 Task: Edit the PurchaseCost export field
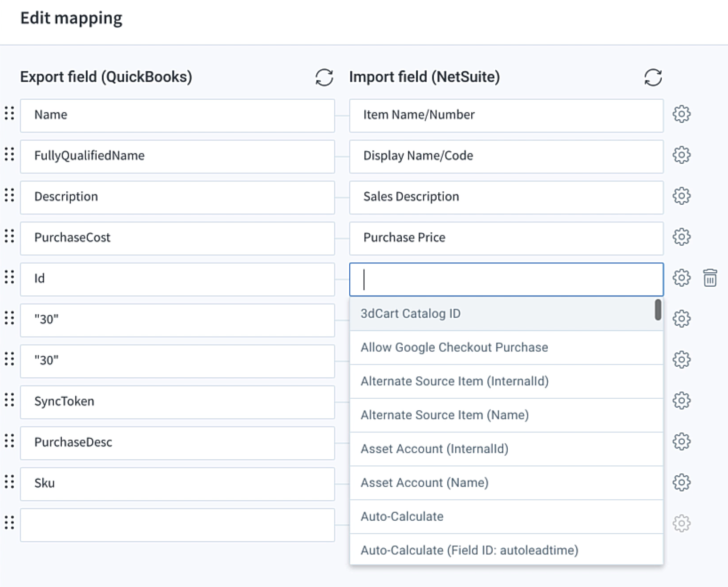coord(177,239)
